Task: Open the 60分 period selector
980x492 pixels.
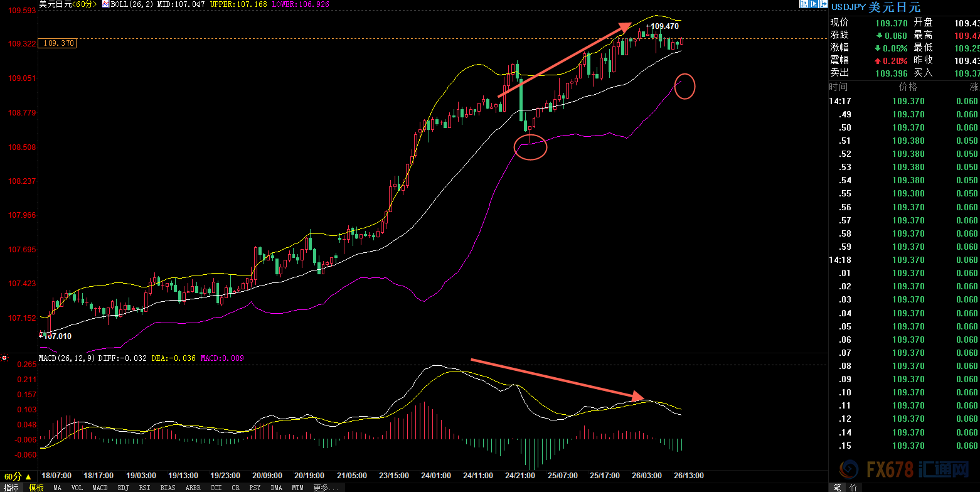Action: coord(18,477)
